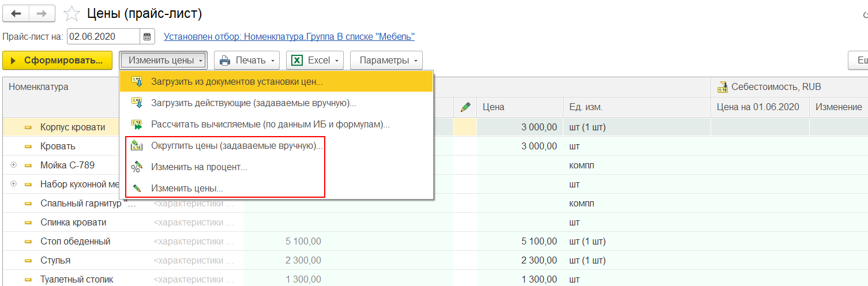The width and height of the screenshot is (868, 286).
Task: Click the pencil icon column header
Action: (465, 107)
